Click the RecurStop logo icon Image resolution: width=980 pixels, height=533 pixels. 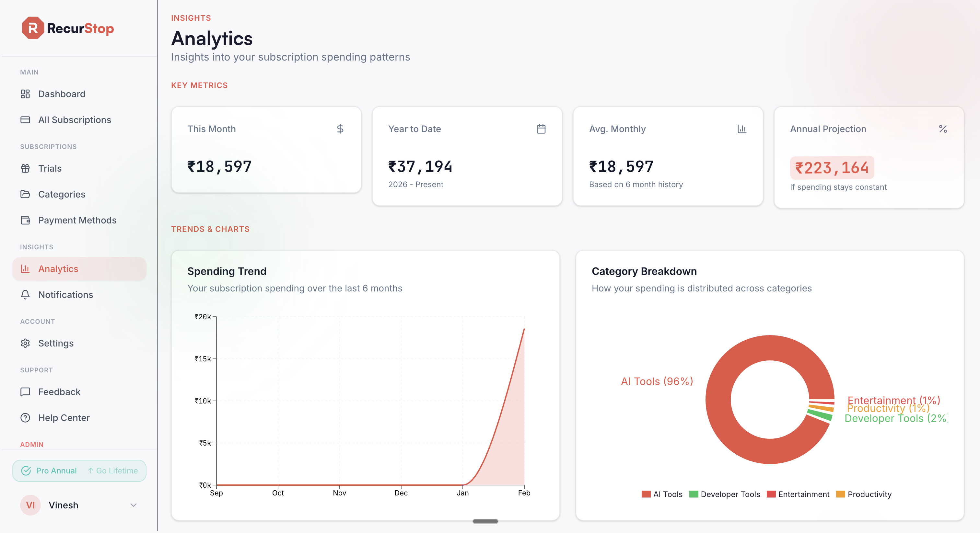33,28
